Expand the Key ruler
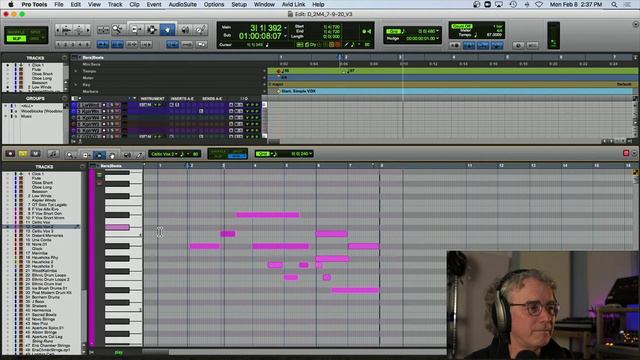 (x=76, y=84)
